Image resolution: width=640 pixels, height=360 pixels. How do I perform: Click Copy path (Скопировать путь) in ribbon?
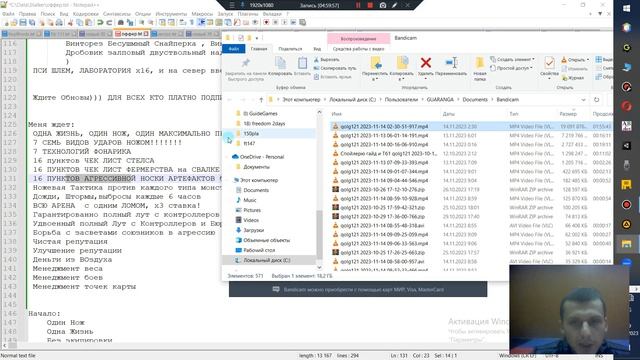tap(335, 68)
